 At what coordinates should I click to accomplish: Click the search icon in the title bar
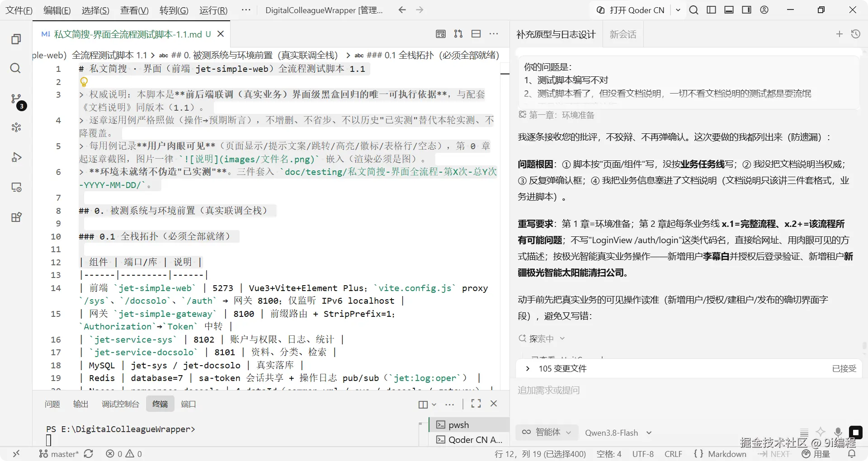694,10
